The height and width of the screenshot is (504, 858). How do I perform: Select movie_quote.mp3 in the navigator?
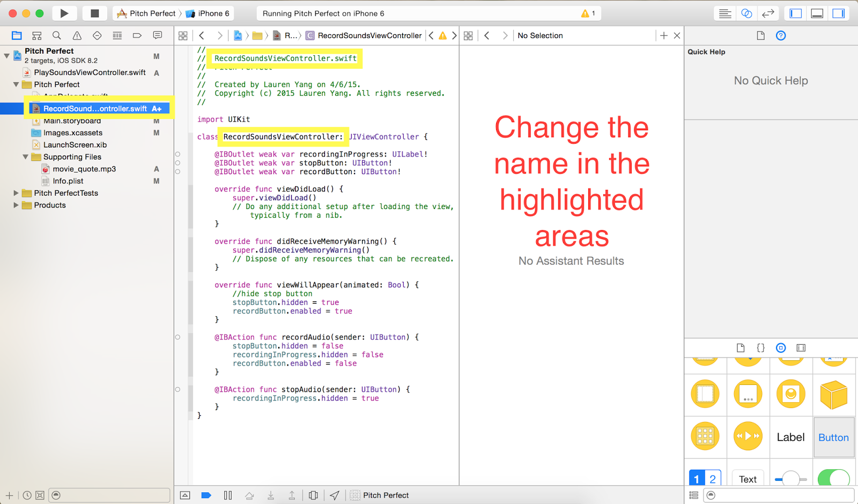pos(83,168)
